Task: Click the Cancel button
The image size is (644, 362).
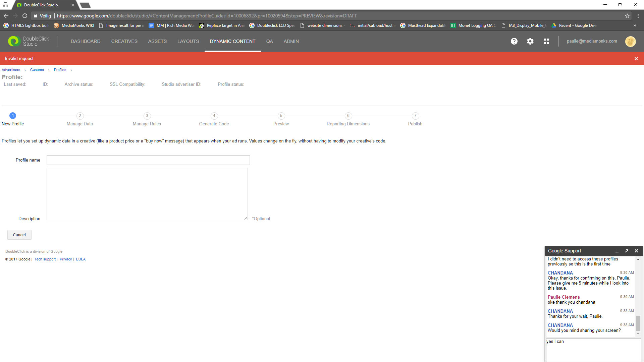Action: [19, 235]
